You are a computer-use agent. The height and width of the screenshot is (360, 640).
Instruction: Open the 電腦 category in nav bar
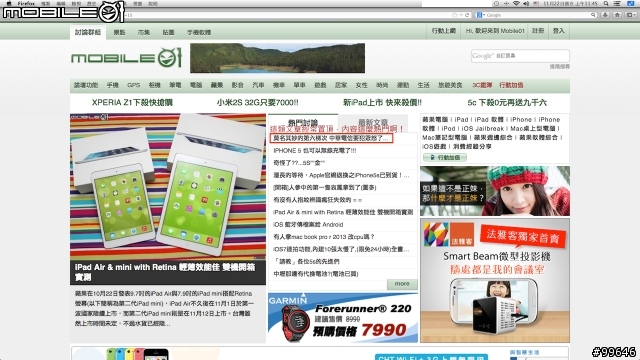196,85
